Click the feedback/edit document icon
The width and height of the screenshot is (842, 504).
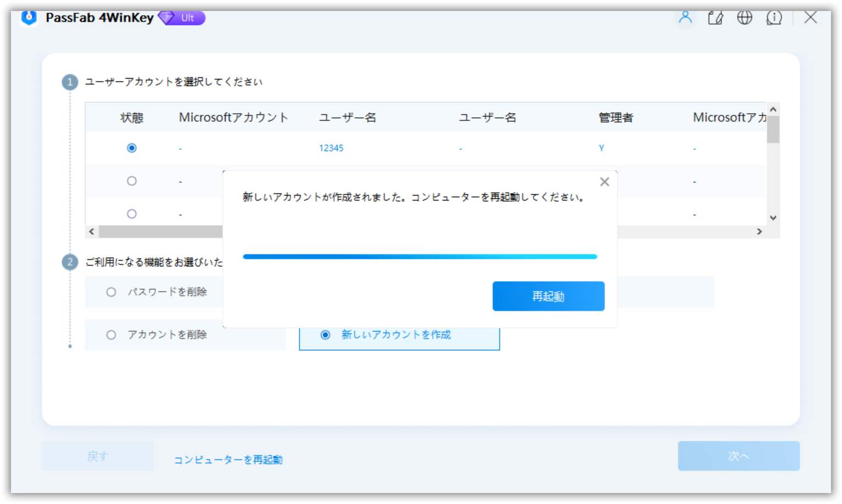coord(715,18)
